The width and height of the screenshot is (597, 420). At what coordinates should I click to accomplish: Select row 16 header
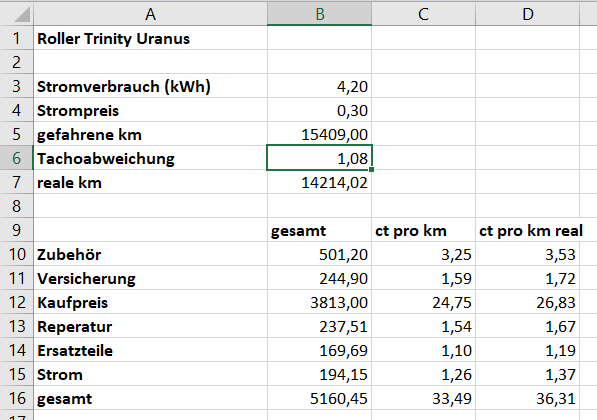coord(16,398)
